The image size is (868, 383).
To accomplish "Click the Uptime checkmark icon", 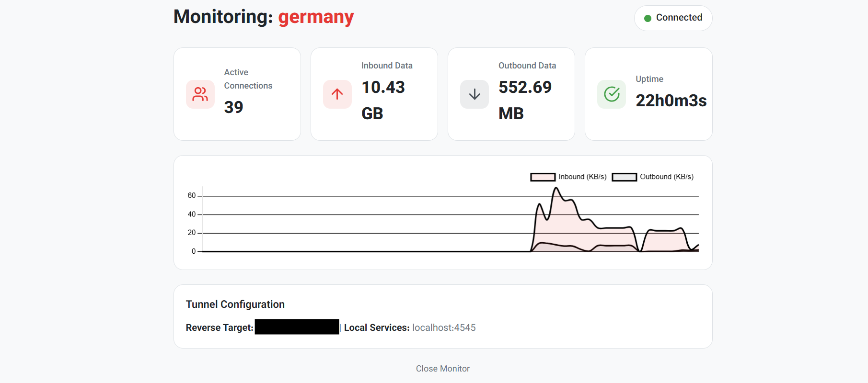I will pyautogui.click(x=612, y=94).
